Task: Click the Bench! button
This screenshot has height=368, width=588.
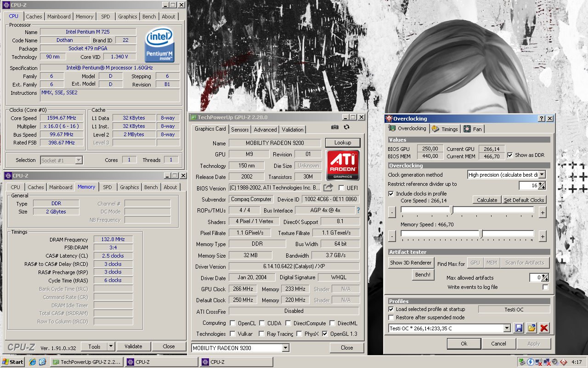Action: (423, 275)
